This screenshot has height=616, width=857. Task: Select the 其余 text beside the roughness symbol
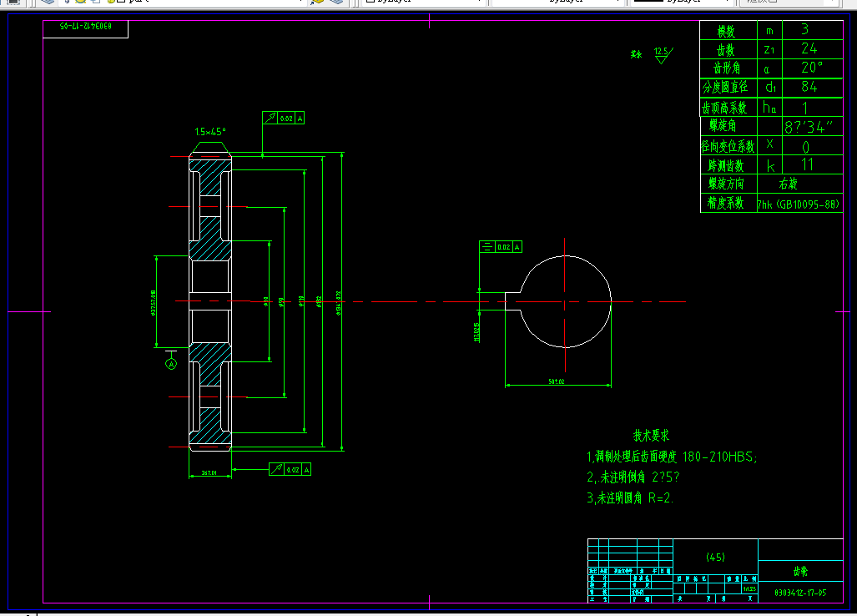coord(636,54)
